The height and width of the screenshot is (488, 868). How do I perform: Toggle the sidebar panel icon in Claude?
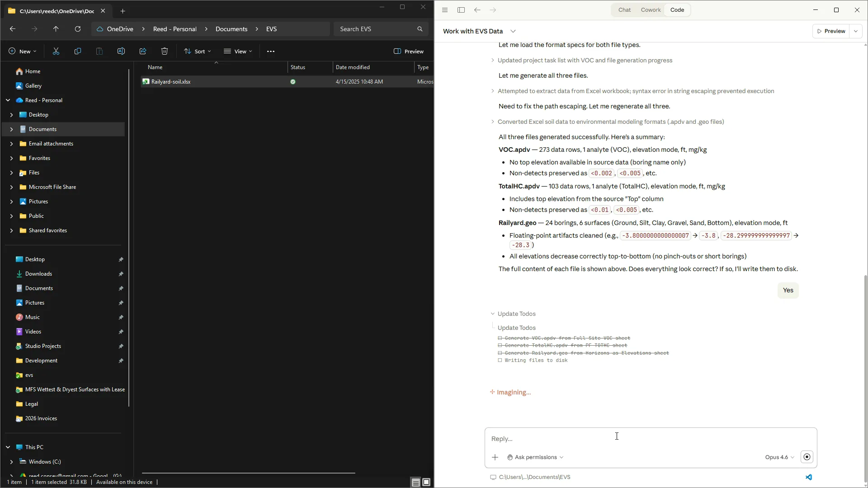(x=461, y=10)
